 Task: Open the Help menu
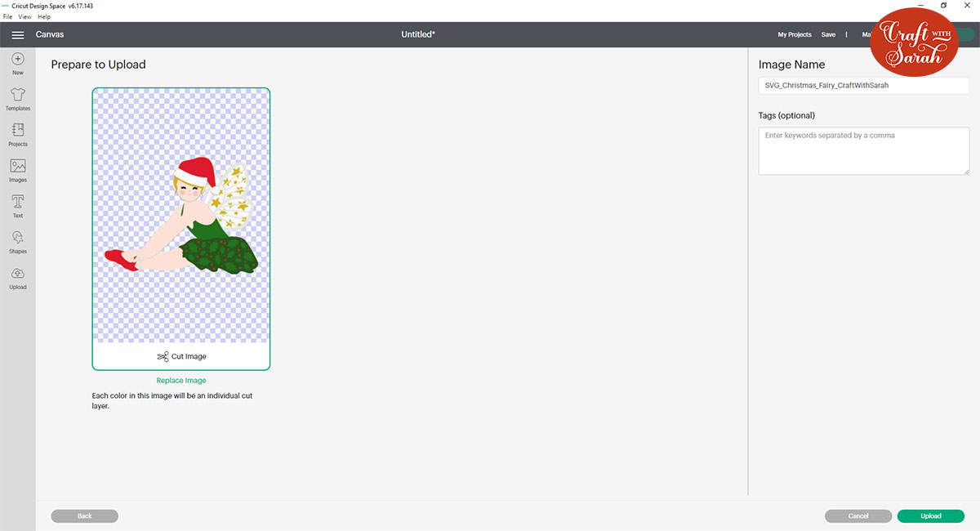point(43,16)
